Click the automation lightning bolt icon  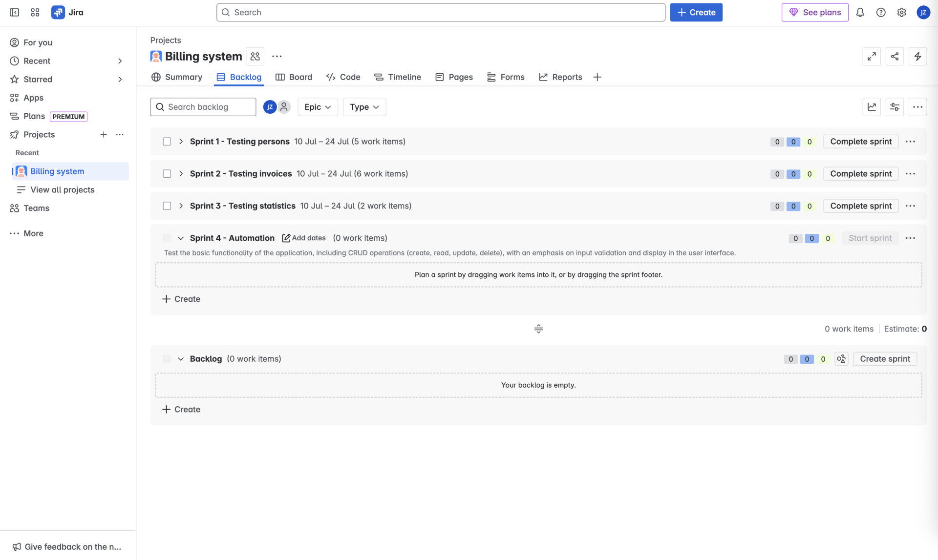point(917,57)
